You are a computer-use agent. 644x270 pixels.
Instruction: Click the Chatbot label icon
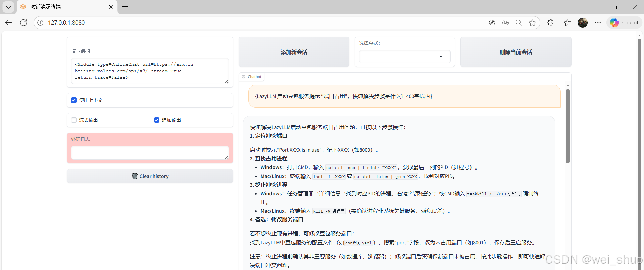click(244, 77)
